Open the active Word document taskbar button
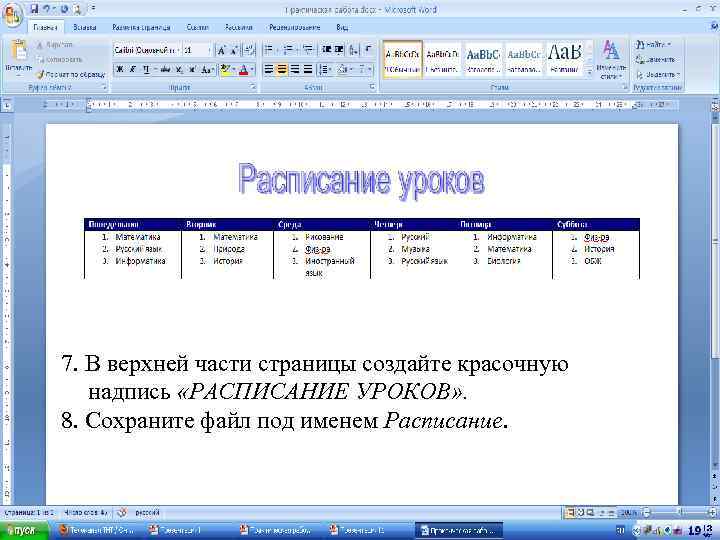The height and width of the screenshot is (540, 720). click(x=459, y=531)
